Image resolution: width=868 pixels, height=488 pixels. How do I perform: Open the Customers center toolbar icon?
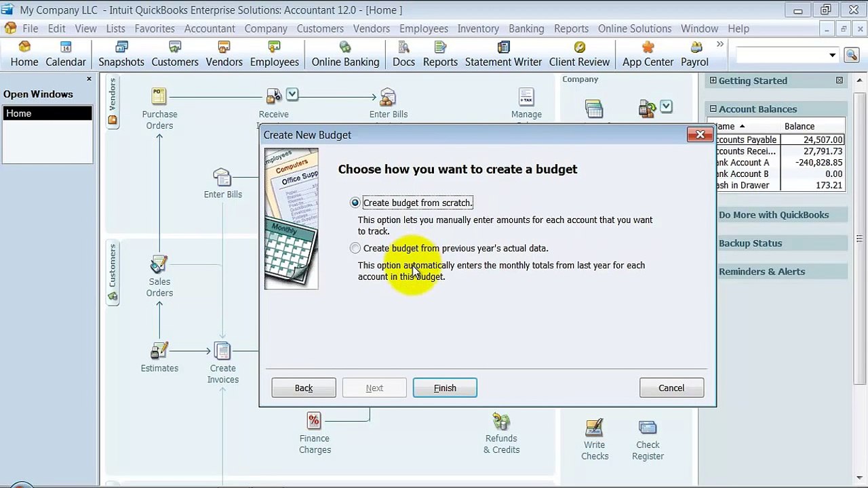(175, 54)
